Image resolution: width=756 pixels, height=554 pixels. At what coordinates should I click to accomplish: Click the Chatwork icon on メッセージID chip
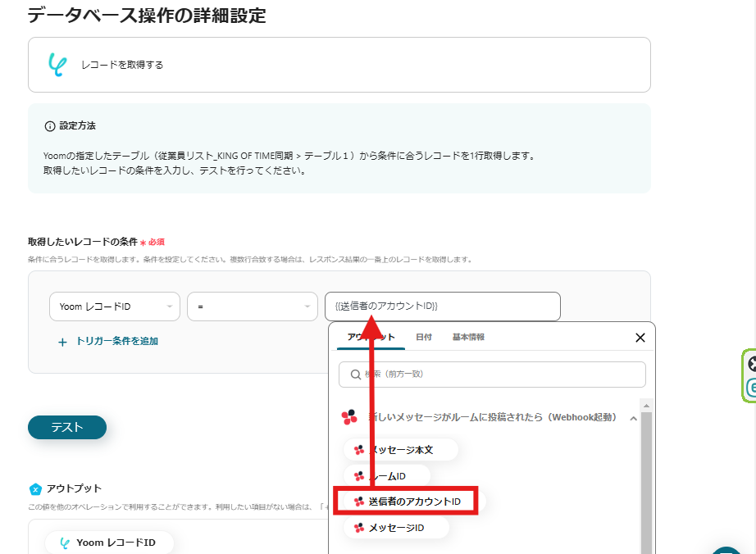[x=358, y=528]
